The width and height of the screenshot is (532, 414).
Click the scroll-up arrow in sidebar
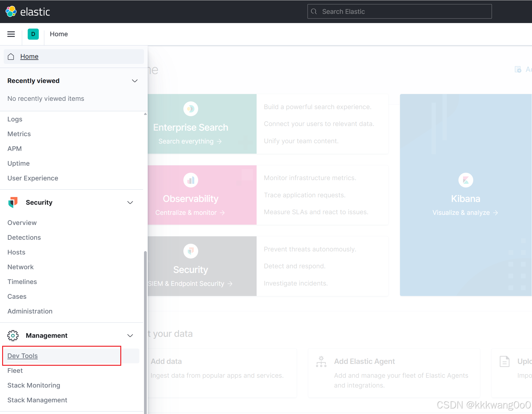tap(145, 114)
